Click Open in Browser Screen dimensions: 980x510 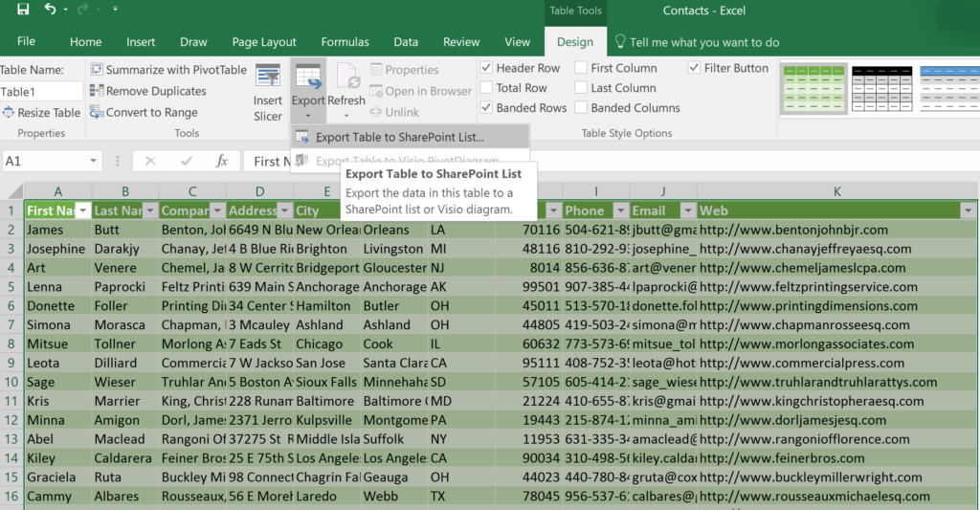[421, 91]
